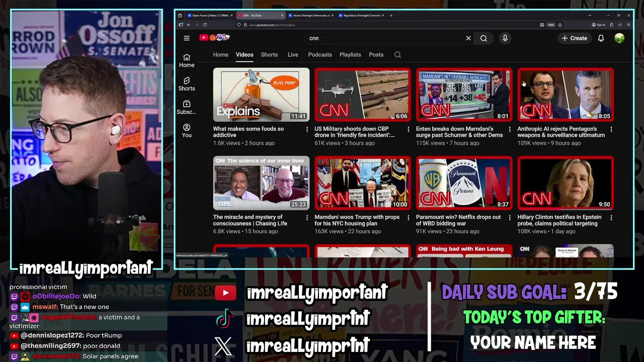Click title 'US Military shoots down CBP drone'
This screenshot has width=644, height=362.
tap(355, 132)
